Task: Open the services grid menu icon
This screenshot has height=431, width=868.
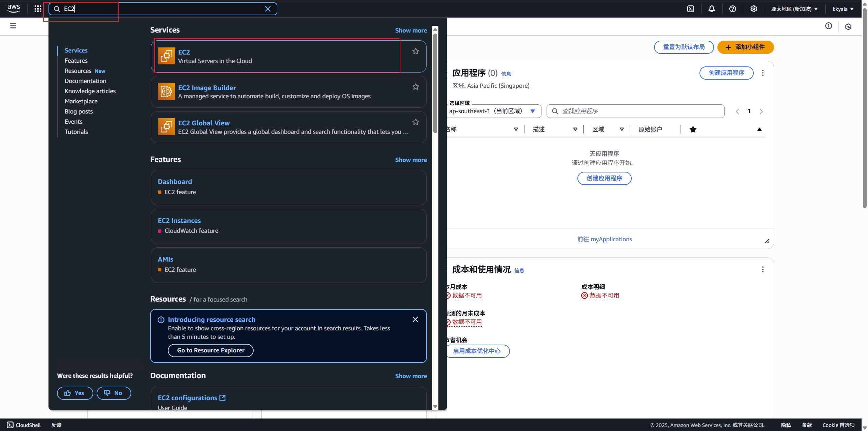Action: 38,9
